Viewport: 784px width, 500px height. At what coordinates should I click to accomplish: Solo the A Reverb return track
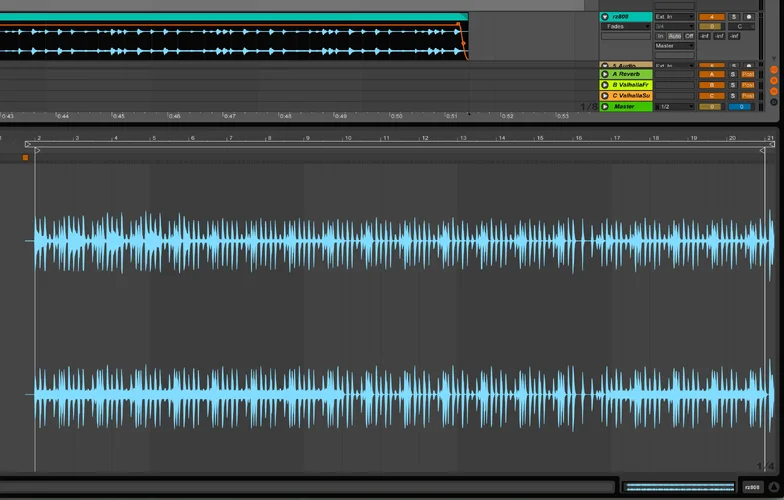pyautogui.click(x=733, y=74)
